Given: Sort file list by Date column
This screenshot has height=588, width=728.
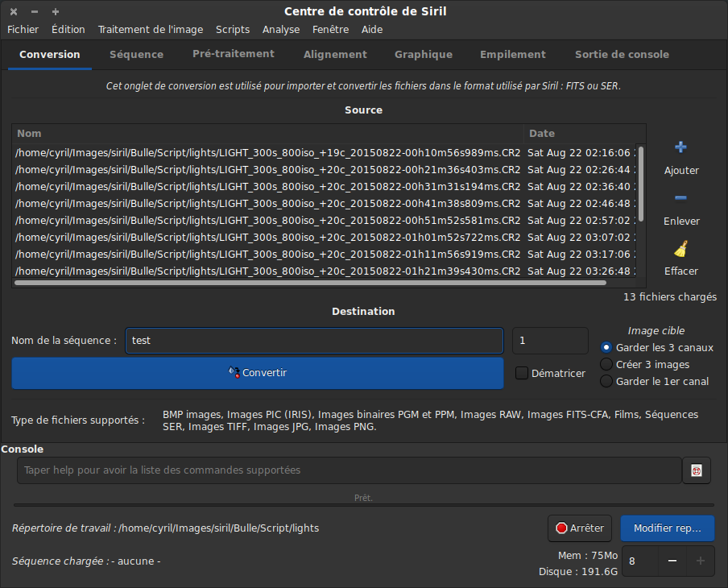Looking at the screenshot, I should click(x=580, y=134).
